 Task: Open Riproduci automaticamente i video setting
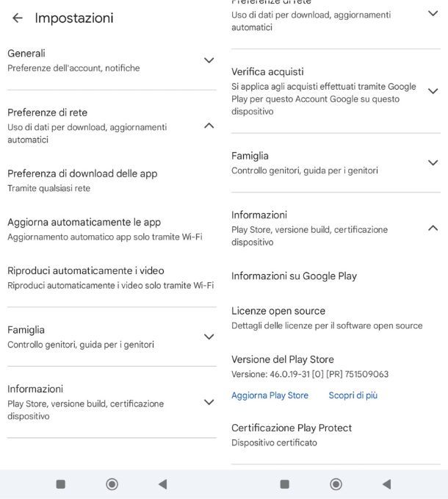pos(86,277)
